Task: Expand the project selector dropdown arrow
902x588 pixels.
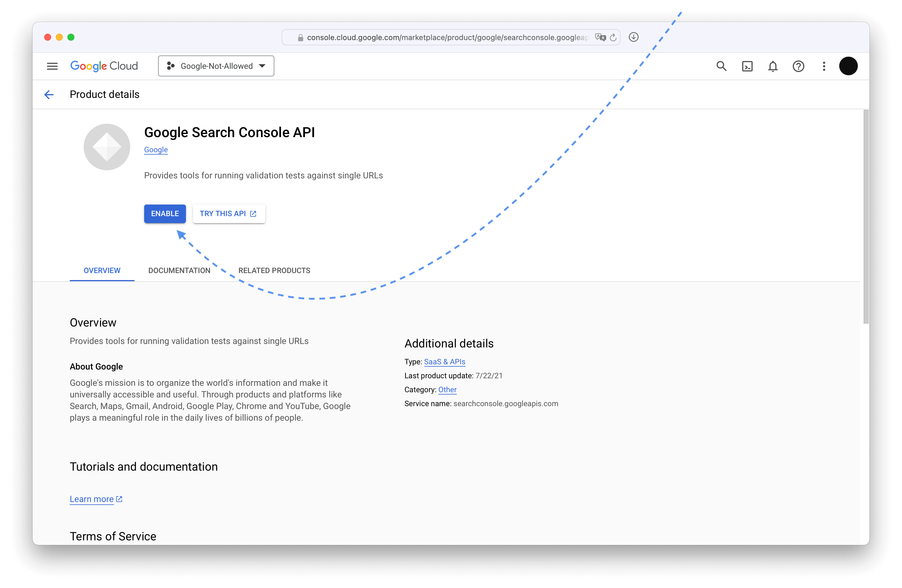Action: (262, 66)
